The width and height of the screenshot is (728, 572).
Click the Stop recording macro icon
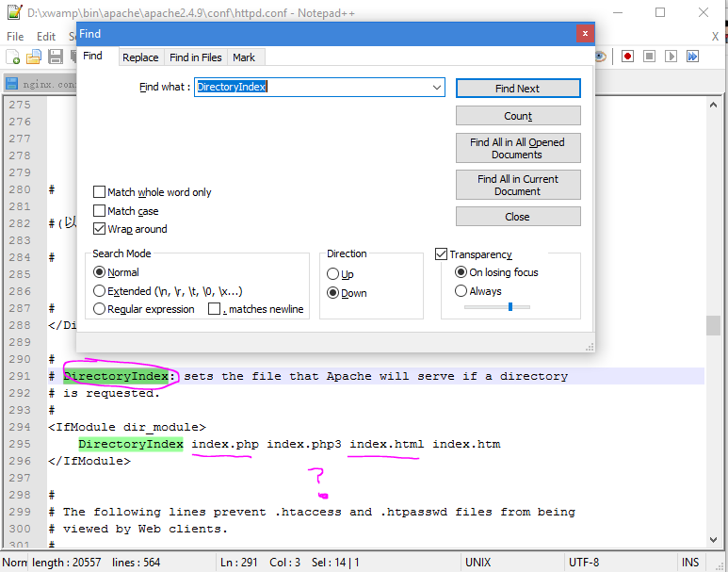tap(649, 57)
